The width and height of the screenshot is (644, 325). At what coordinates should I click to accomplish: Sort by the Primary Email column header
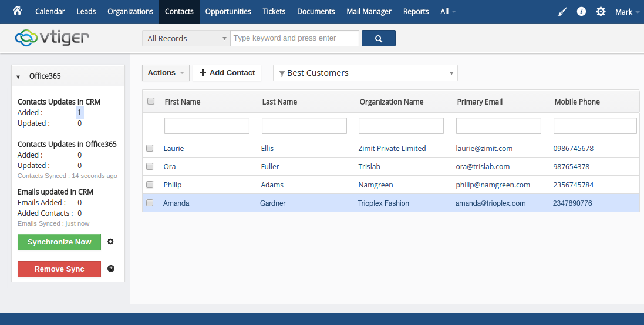pos(480,102)
